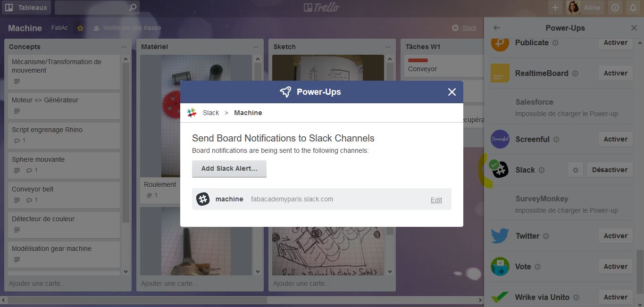Click the Vote power-up logo

click(500, 266)
